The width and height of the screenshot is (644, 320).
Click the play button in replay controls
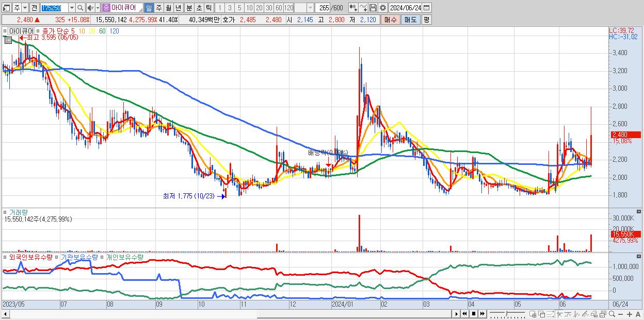click(456, 314)
